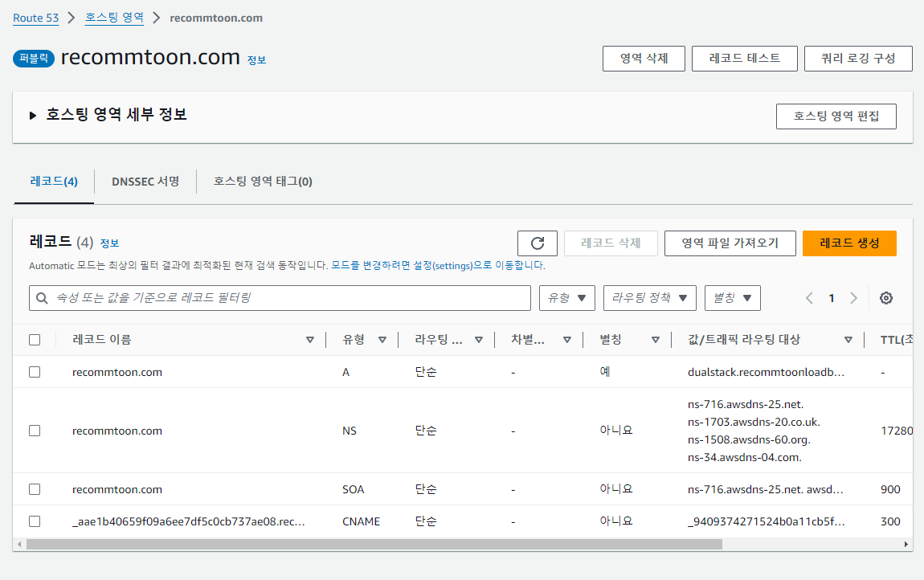Click SOA type cell
The width and height of the screenshot is (924, 580).
[x=353, y=489]
